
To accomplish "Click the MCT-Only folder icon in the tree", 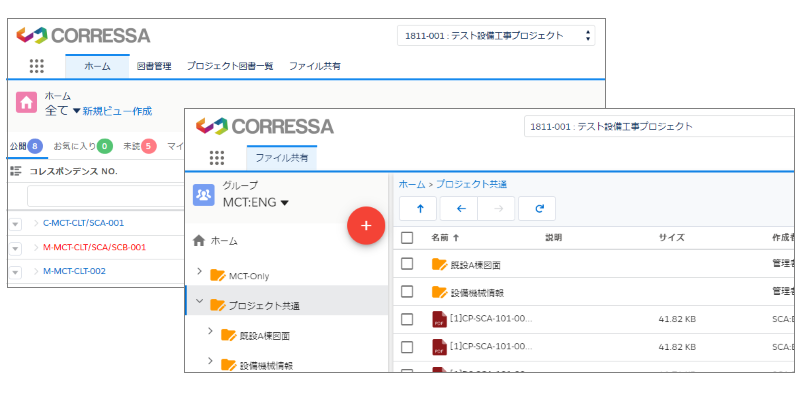I will pyautogui.click(x=218, y=276).
